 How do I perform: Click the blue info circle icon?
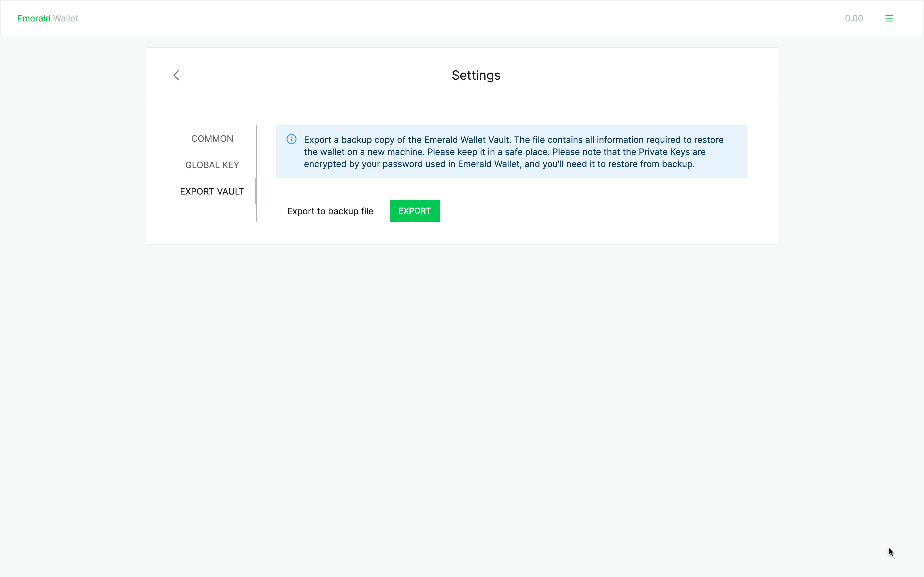click(x=291, y=139)
